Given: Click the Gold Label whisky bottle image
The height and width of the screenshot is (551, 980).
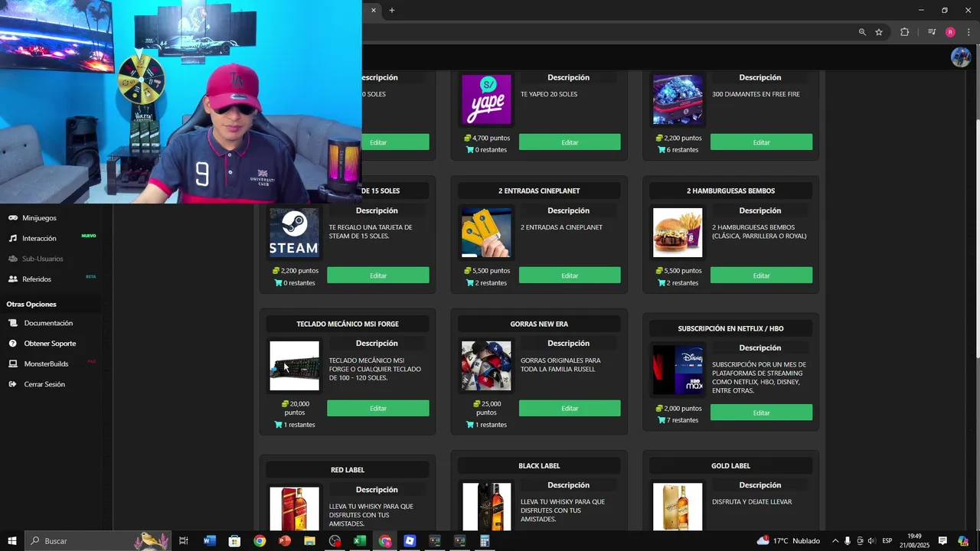Looking at the screenshot, I should pyautogui.click(x=678, y=507).
